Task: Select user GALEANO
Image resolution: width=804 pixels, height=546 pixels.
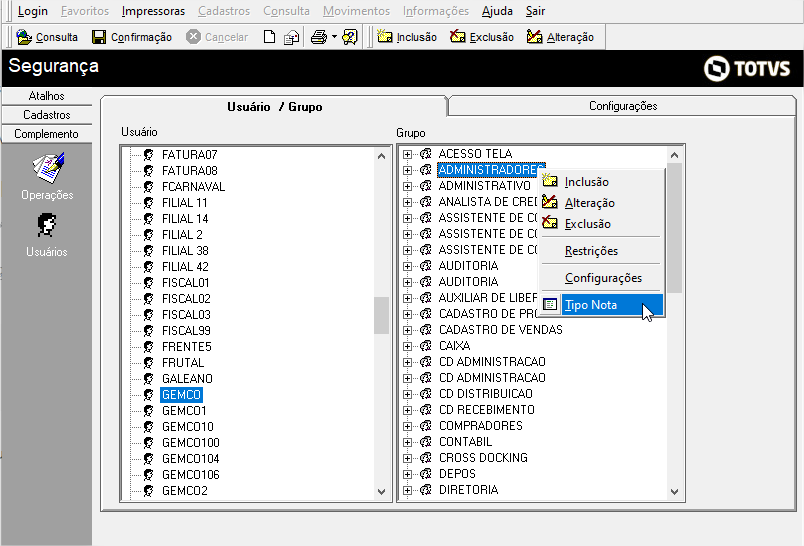Action: coord(187,379)
